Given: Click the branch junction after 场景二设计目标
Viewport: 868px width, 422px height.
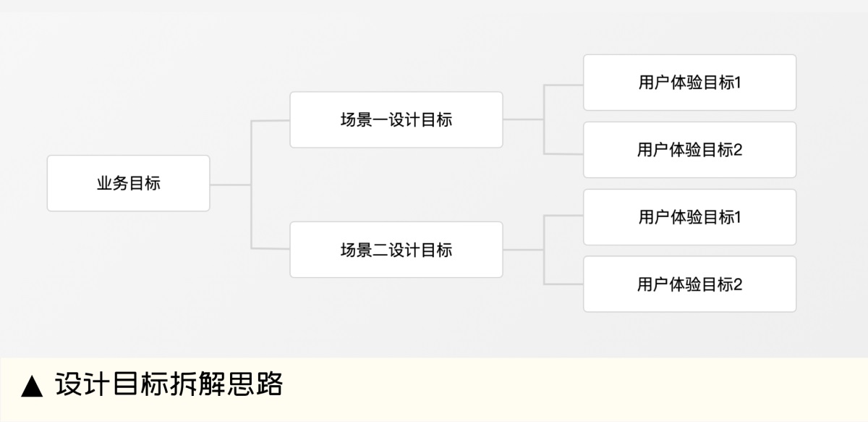Looking at the screenshot, I should pyautogui.click(x=544, y=250).
